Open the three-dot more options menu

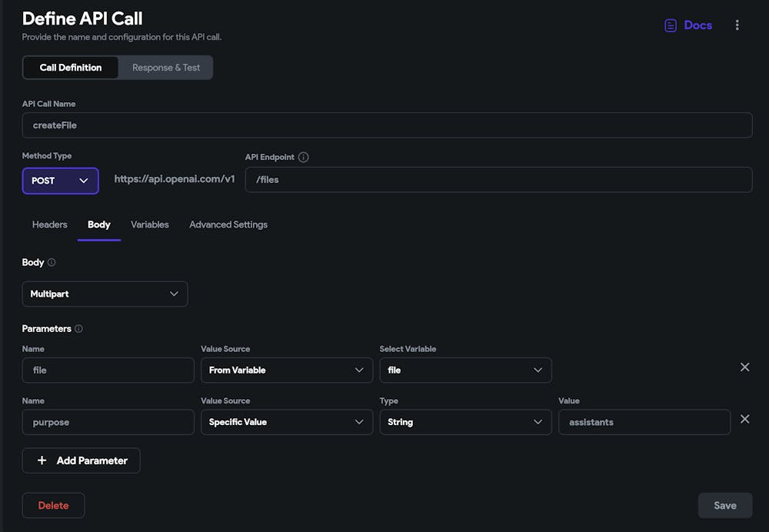click(x=737, y=25)
